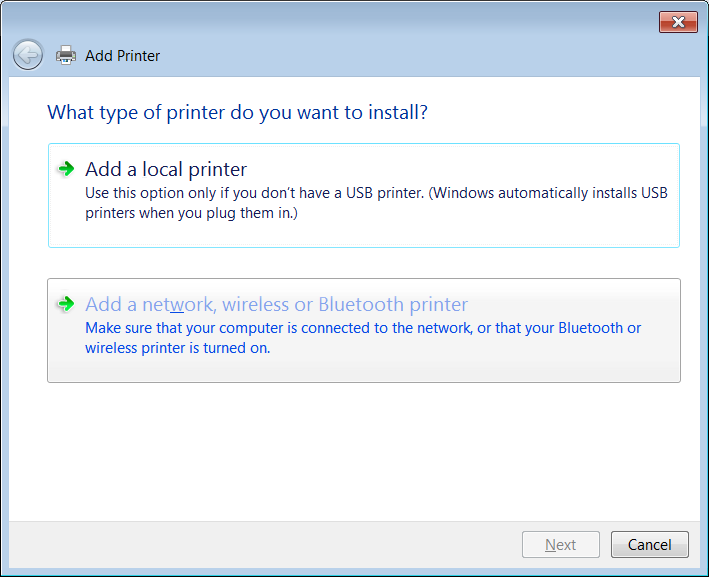Click the USB printer description under local printer

pyautogui.click(x=376, y=200)
